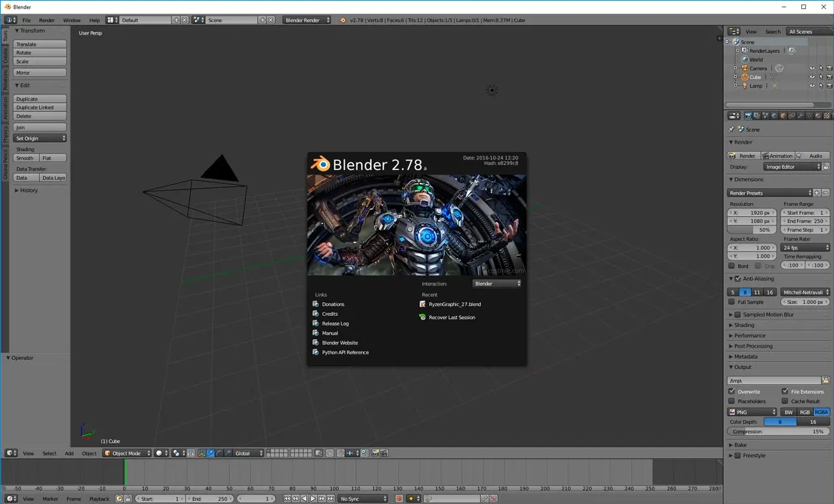Viewport: 834px width, 504px height.
Task: Open the Playback menu in timeline
Action: [99, 499]
